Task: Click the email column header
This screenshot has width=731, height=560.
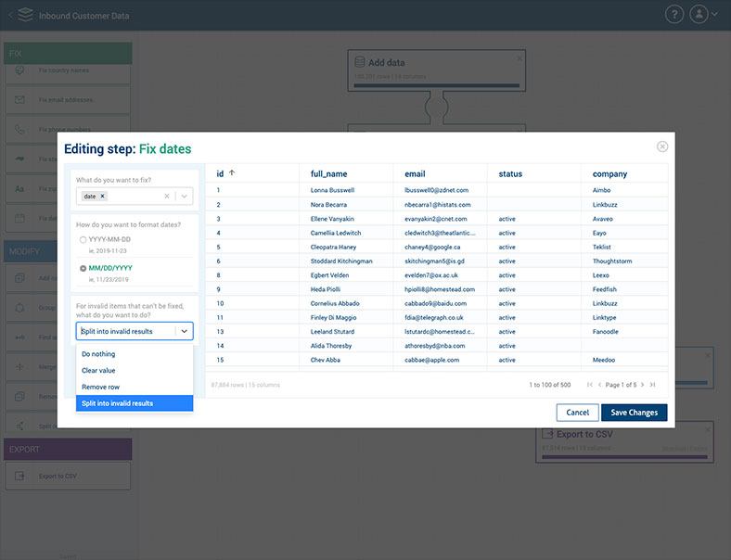Action: coord(415,173)
